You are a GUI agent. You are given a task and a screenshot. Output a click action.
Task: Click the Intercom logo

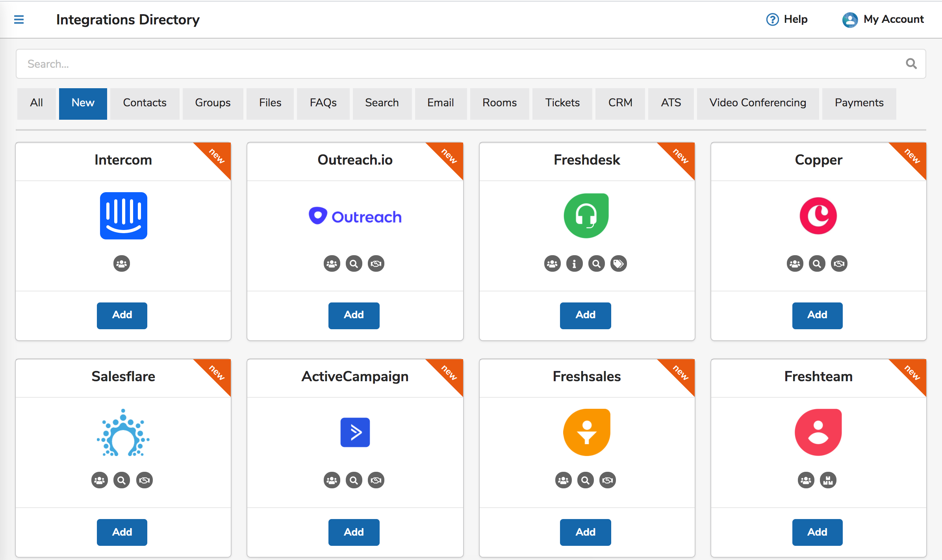(123, 216)
